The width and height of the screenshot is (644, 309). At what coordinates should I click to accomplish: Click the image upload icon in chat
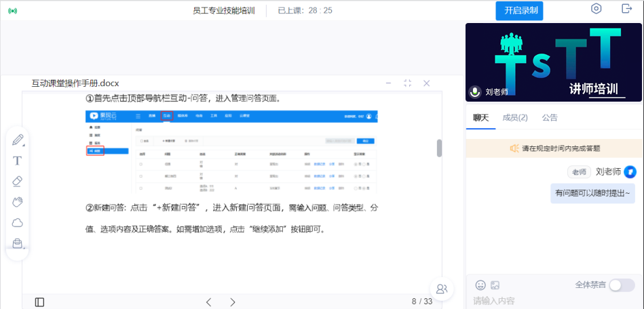495,285
